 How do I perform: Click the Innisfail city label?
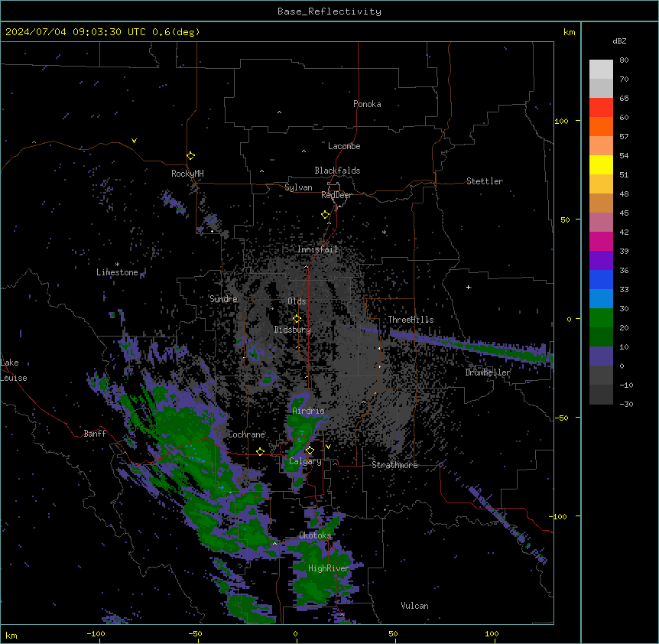click(318, 249)
